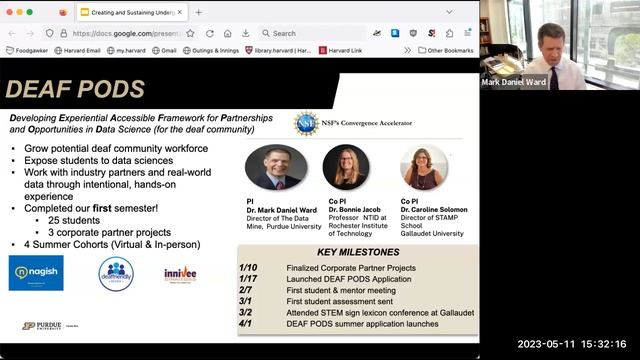The height and width of the screenshot is (360, 640).
Task: Click the nagish logo on the slide
Action: coord(36,273)
